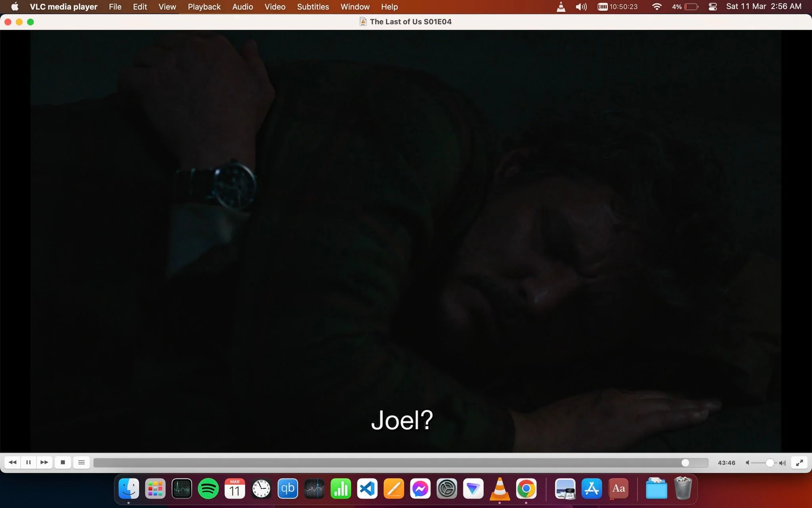Toggle the 43:46 elapsed time display
This screenshot has width=812, height=508.
[x=726, y=463]
